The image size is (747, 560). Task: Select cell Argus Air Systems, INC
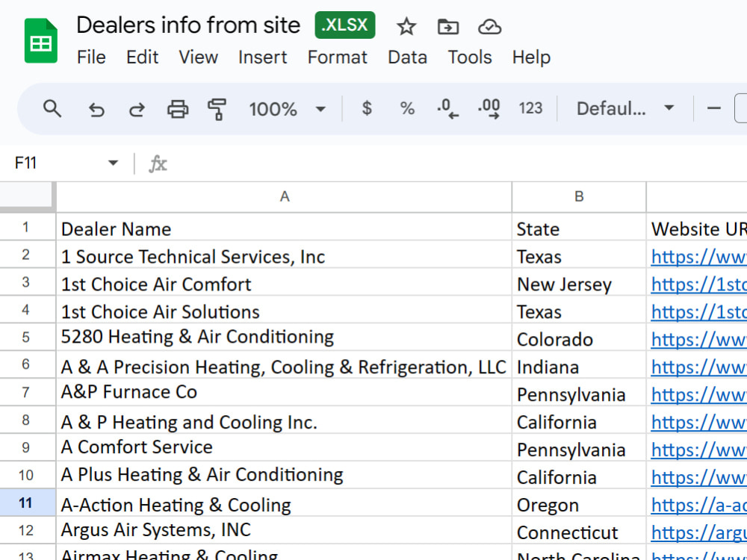(285, 531)
